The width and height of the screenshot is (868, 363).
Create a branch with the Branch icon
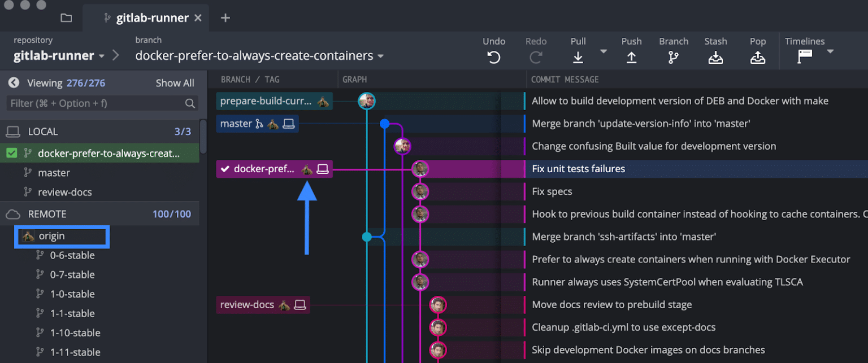[673, 57]
